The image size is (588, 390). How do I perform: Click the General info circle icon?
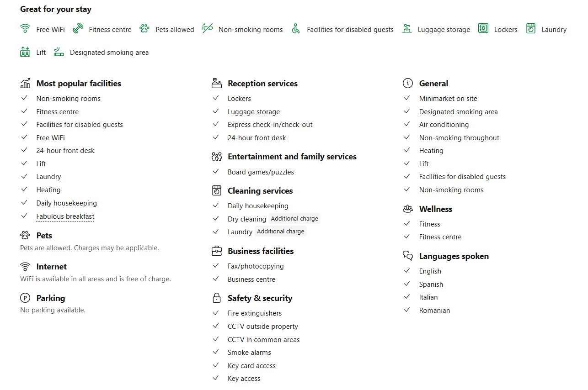[x=407, y=83]
